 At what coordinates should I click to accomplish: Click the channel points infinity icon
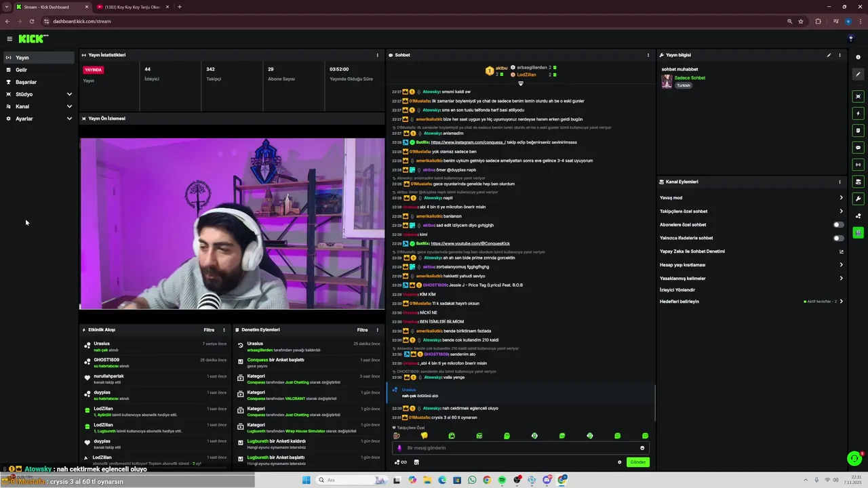[x=400, y=462]
